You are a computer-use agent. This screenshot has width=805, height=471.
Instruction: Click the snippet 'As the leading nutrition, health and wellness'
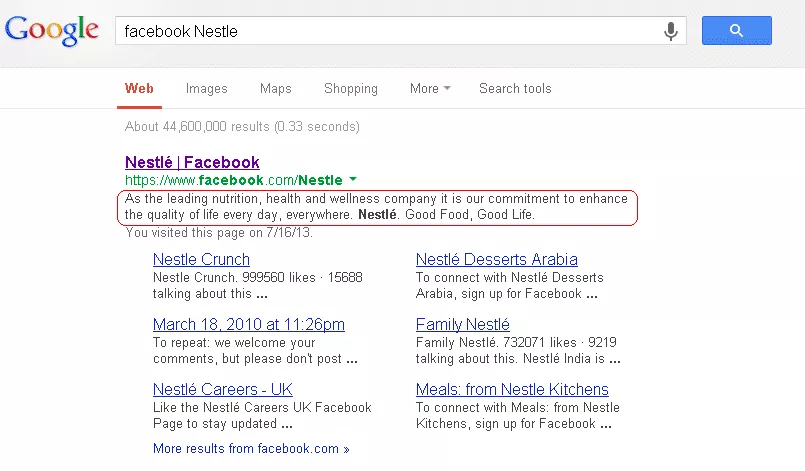coord(376,206)
